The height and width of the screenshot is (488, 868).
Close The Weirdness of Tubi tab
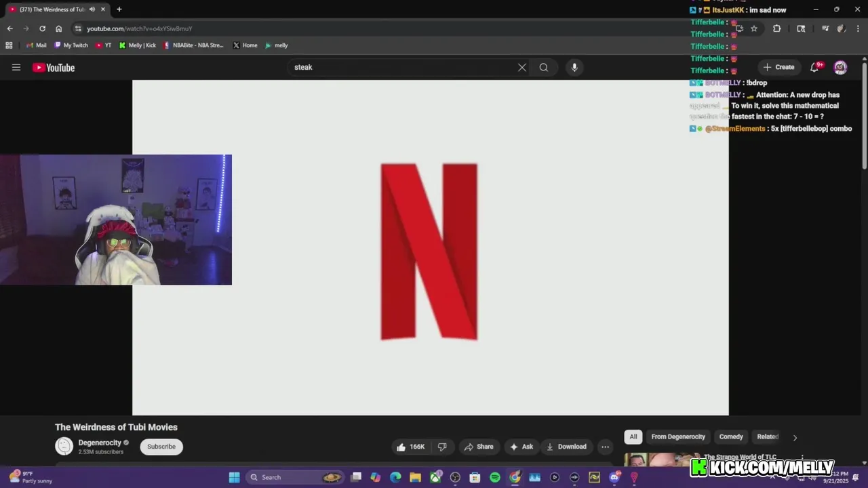click(x=102, y=9)
